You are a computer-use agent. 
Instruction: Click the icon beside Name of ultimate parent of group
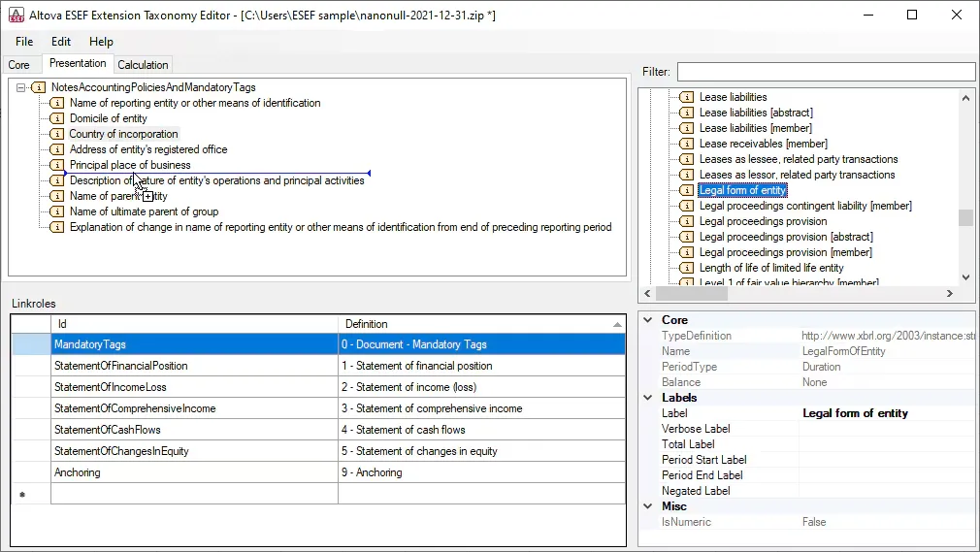coord(56,211)
